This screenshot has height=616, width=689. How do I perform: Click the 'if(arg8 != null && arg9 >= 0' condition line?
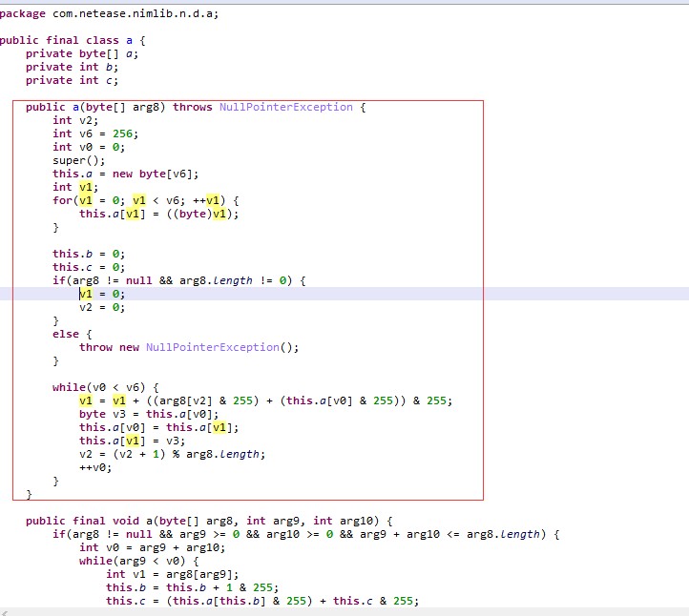pos(305,534)
